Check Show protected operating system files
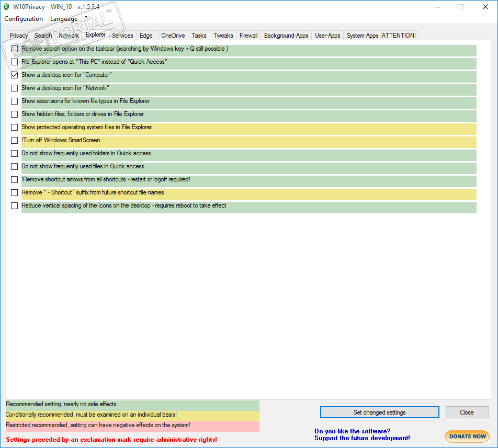This screenshot has height=448, width=498. (x=14, y=127)
